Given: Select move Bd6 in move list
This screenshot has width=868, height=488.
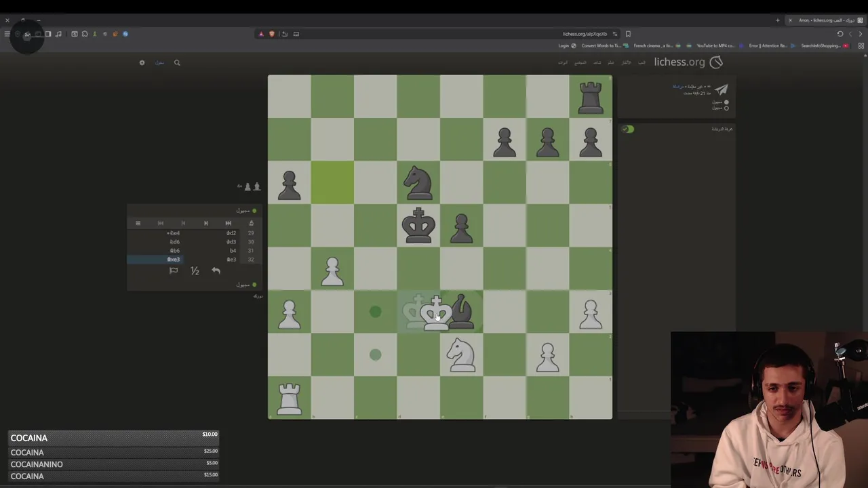Looking at the screenshot, I should click(175, 242).
